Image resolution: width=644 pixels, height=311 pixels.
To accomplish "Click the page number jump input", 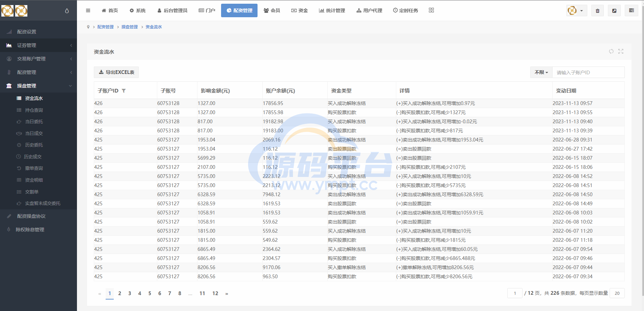I will click(x=515, y=293).
